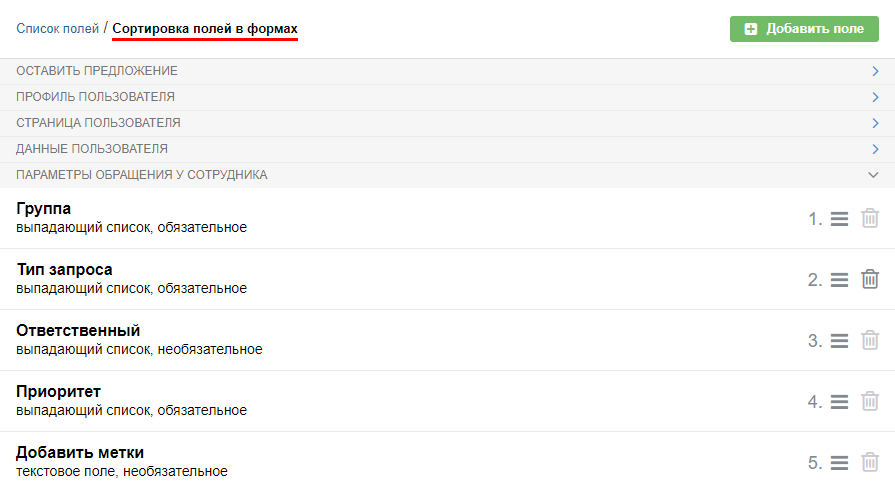Delete the Тип запроса field
The image size is (895, 492).
[x=870, y=279]
